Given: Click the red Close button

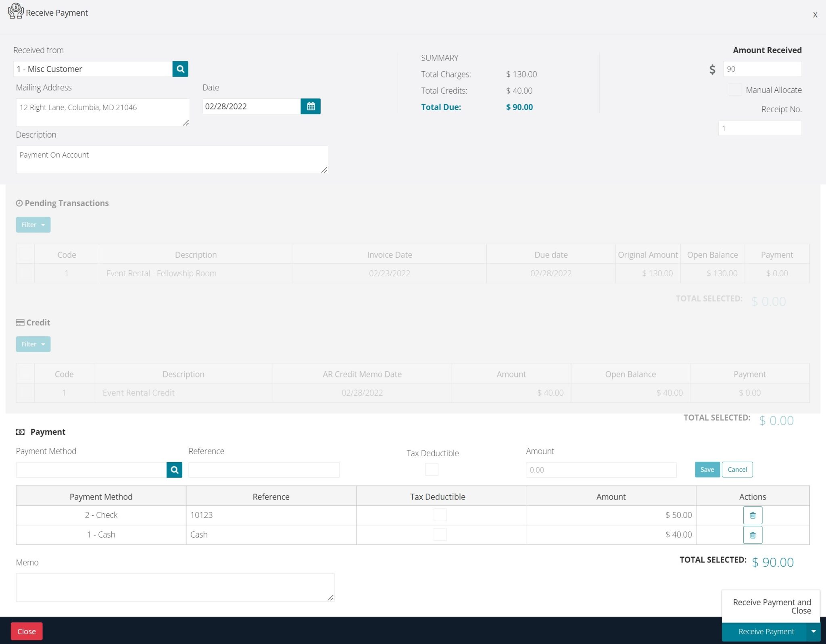Looking at the screenshot, I should point(27,631).
